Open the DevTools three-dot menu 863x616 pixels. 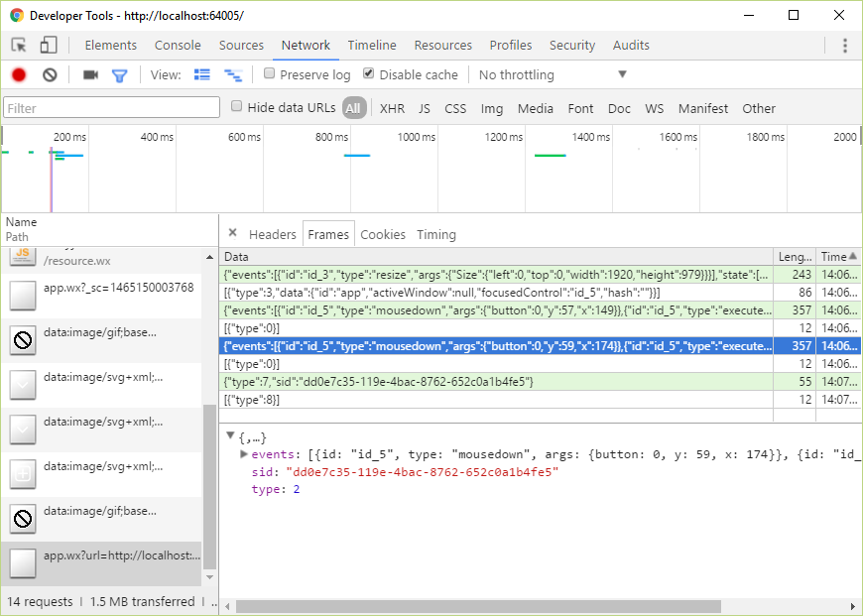tap(845, 46)
